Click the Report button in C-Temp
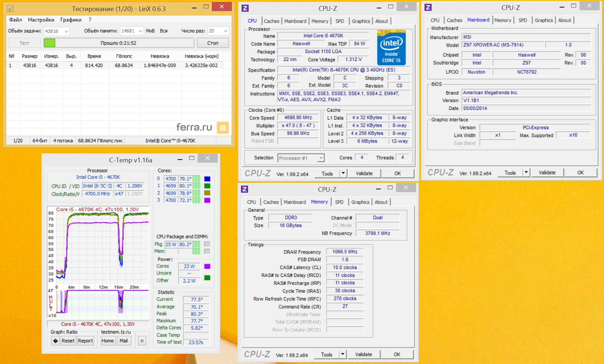604x364 pixels. point(85,341)
